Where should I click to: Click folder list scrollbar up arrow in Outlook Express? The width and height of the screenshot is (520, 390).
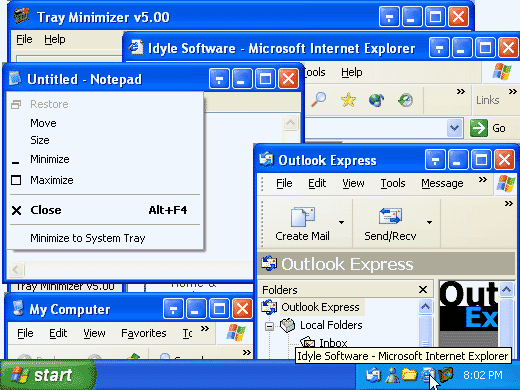[425, 306]
